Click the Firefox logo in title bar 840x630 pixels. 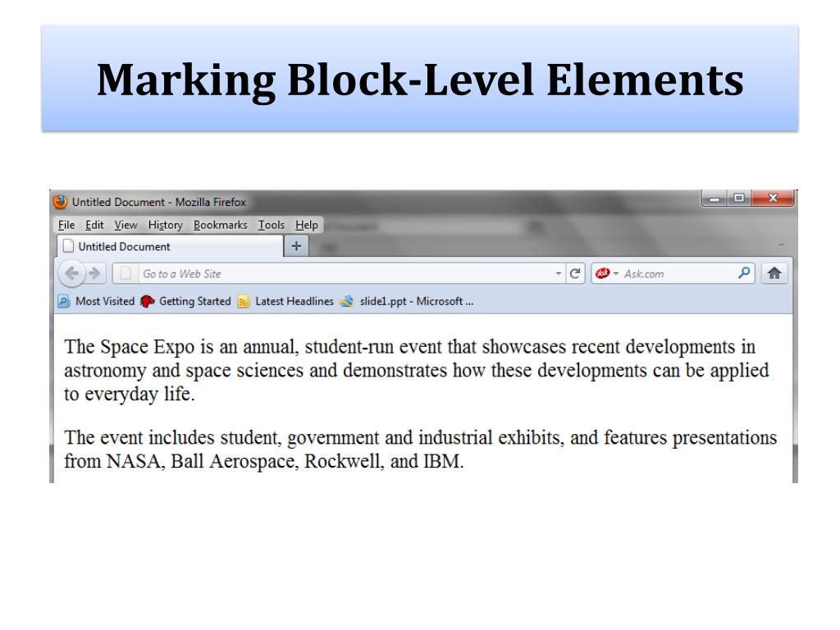point(60,202)
